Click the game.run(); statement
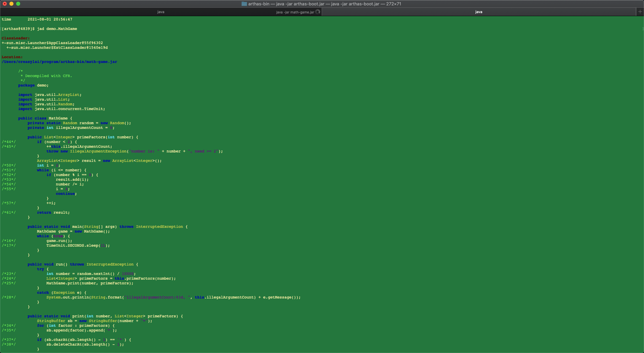 59,241
